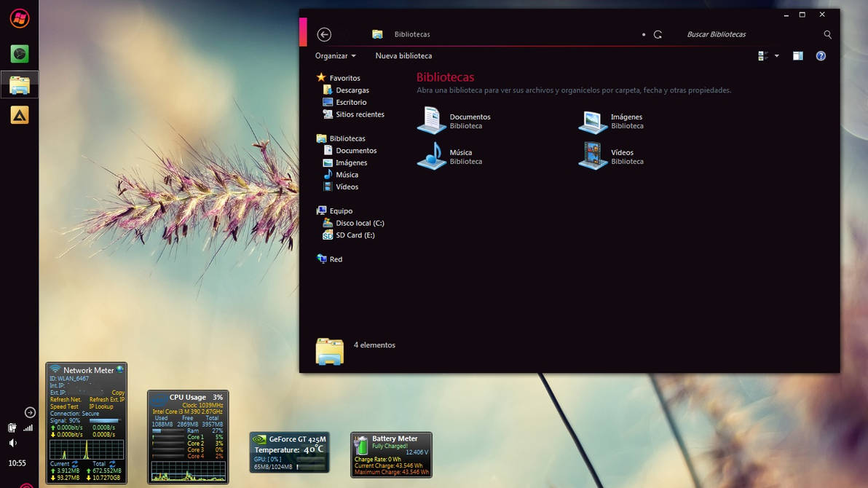
Task: Select Favoritos in navigation pane
Action: [x=344, y=78]
